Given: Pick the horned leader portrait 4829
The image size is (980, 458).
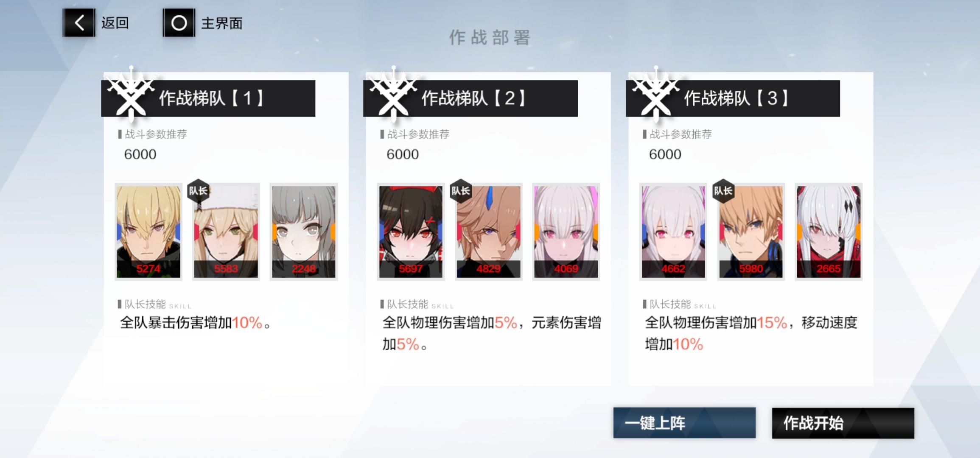Looking at the screenshot, I should 488,232.
